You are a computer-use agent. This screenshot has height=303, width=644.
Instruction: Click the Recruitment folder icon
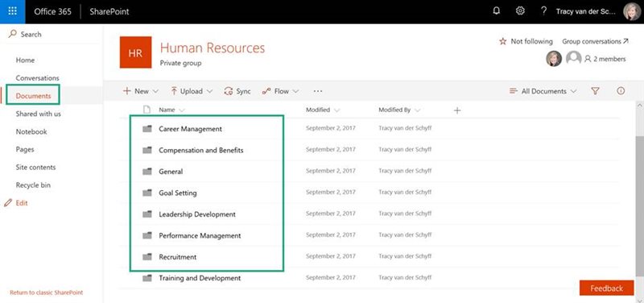pos(147,257)
